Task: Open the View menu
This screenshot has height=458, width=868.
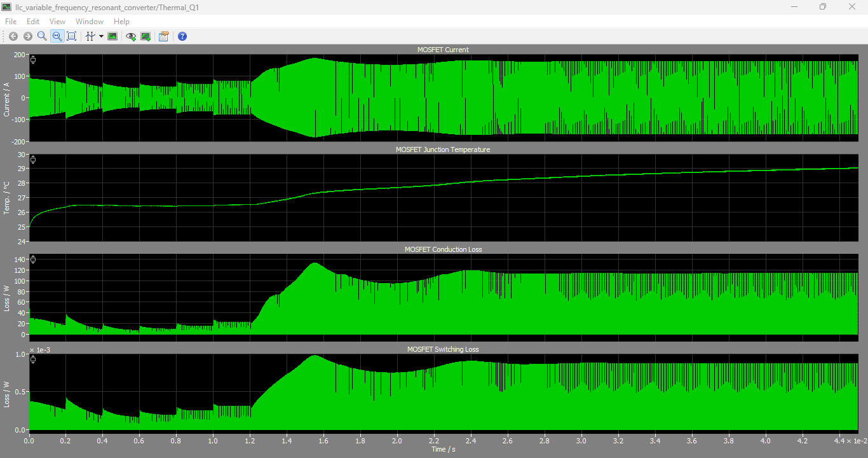Action: [57, 22]
